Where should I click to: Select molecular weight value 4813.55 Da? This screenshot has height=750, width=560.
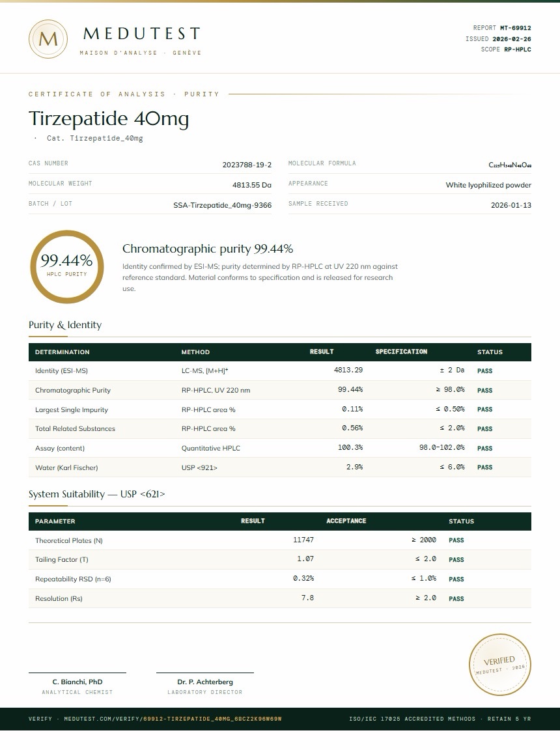click(x=251, y=185)
